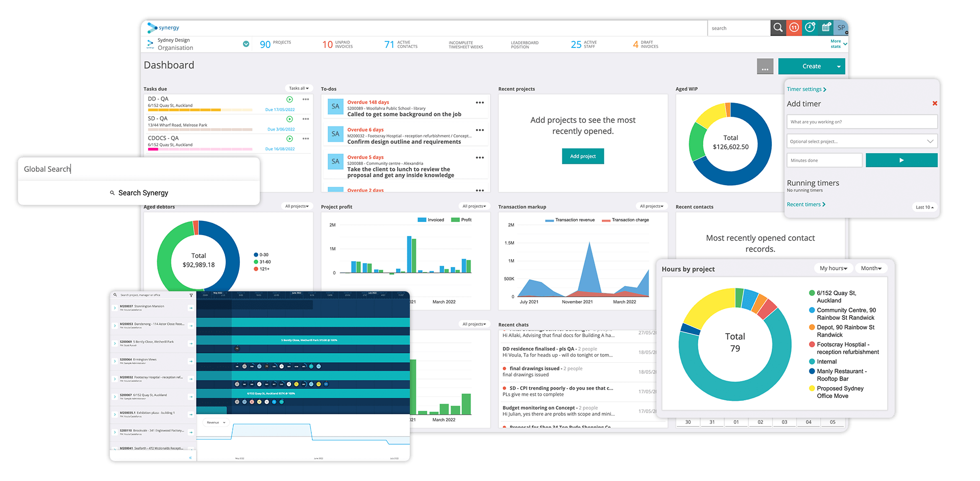
Task: Open the calendar icon in the header
Action: [826, 28]
